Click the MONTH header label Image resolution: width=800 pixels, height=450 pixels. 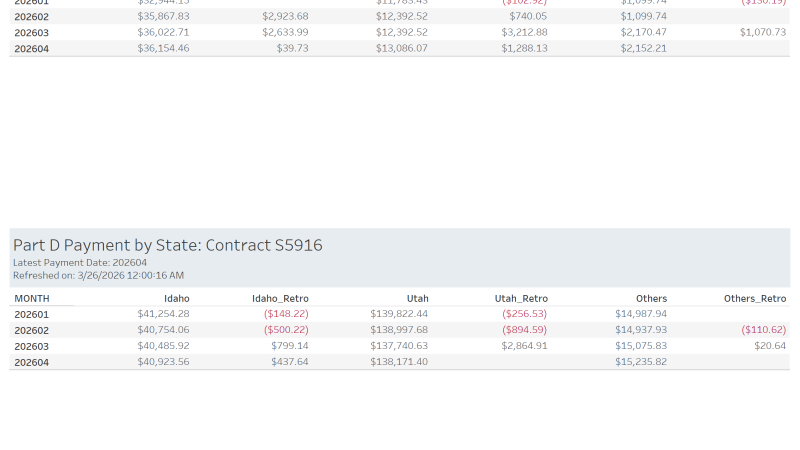click(32, 298)
